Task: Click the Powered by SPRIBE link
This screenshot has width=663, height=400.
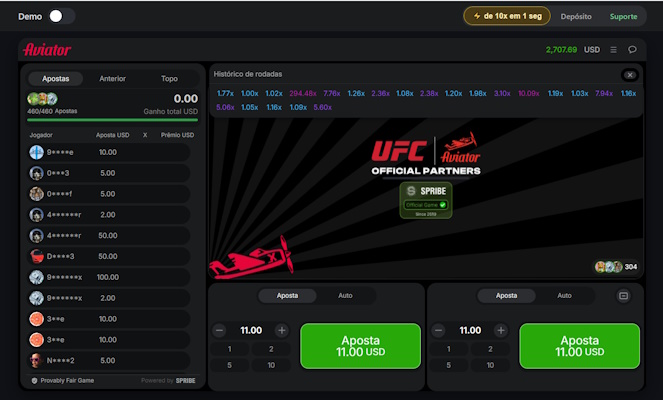Action: 168,381
